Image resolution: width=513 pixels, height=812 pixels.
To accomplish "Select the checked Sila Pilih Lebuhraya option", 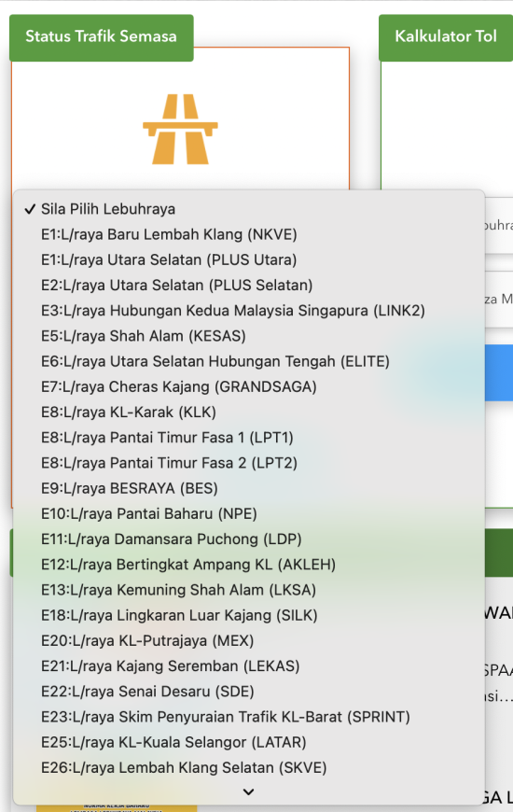I will pos(249,209).
